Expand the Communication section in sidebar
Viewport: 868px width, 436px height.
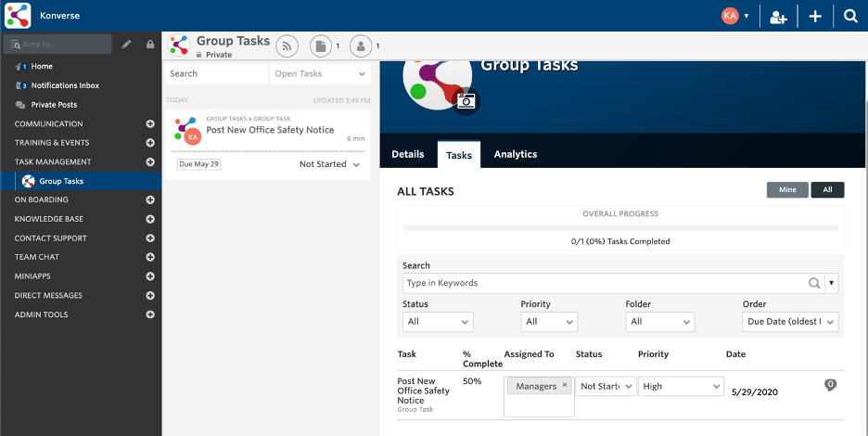150,123
